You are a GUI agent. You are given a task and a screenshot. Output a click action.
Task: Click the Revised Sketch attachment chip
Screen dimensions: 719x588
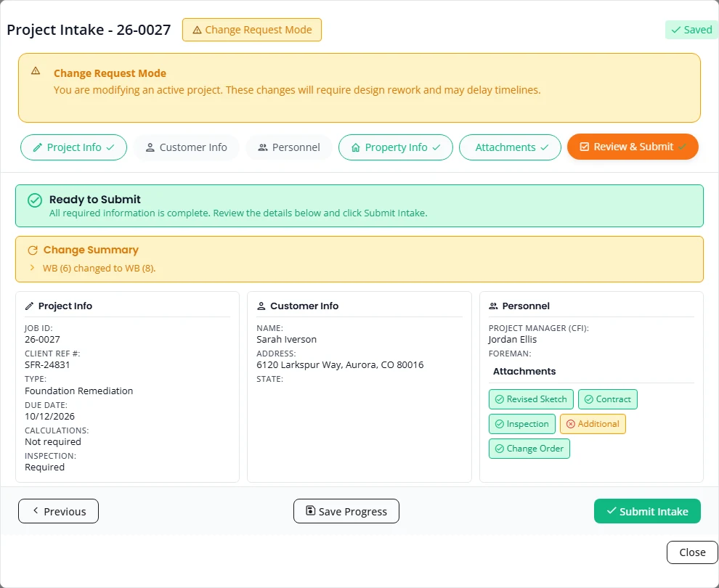[531, 399]
